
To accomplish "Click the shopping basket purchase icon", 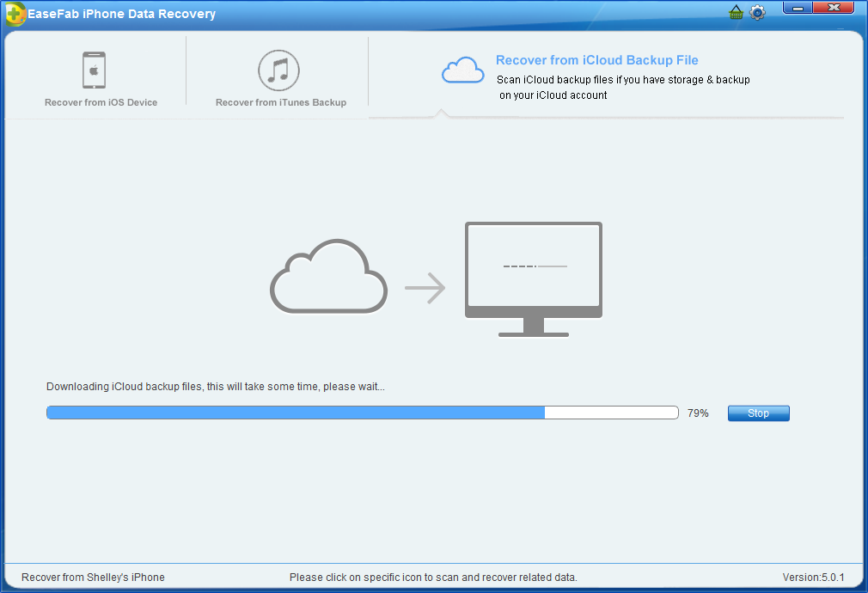I will click(736, 12).
